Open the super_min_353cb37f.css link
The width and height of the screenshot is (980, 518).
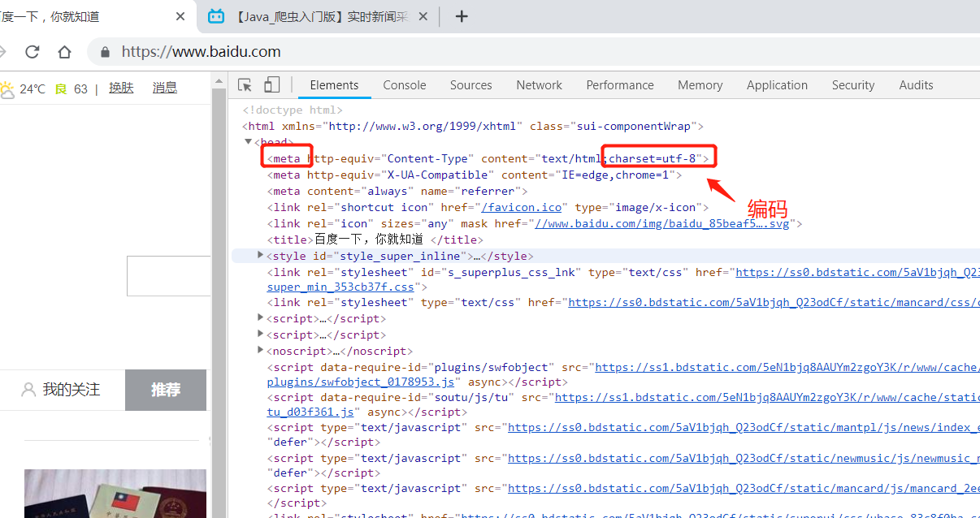click(341, 287)
